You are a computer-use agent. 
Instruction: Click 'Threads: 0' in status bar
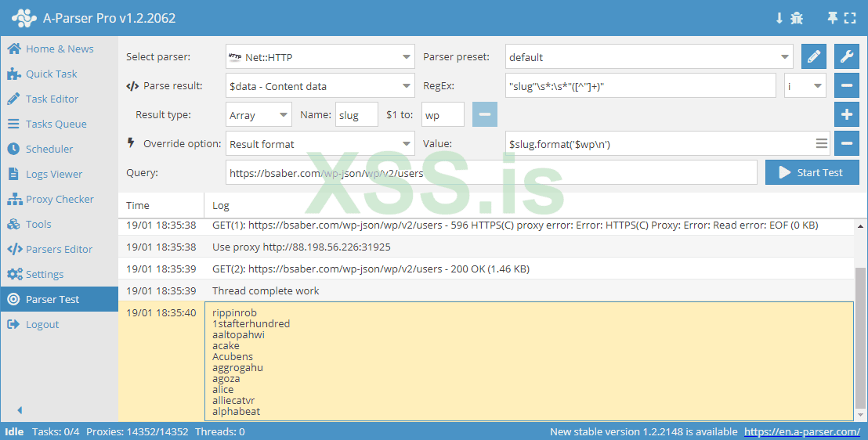point(220,431)
